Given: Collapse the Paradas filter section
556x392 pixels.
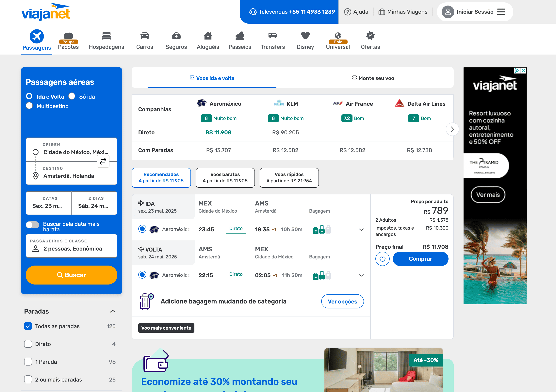Looking at the screenshot, I should 112,311.
